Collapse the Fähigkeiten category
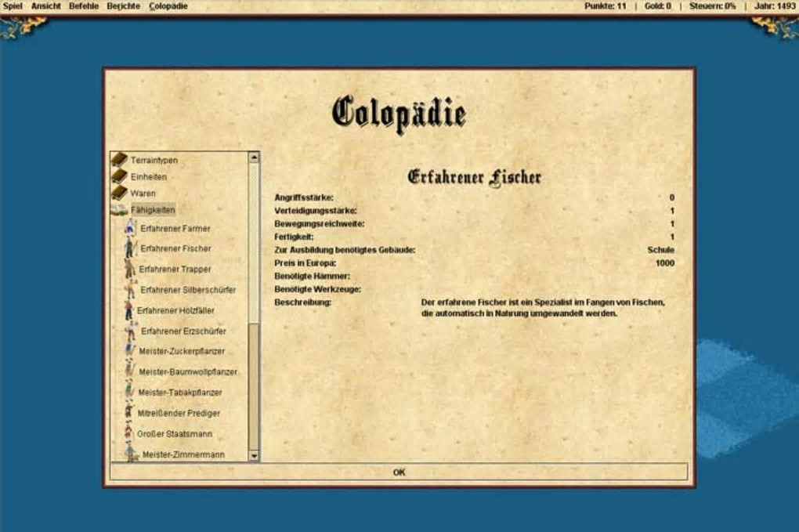 tap(153, 209)
